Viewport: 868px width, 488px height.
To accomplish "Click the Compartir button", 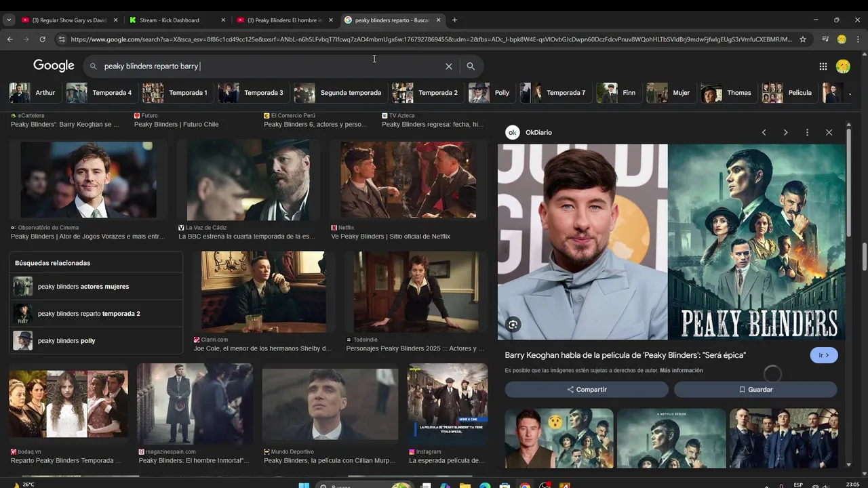I will (587, 390).
